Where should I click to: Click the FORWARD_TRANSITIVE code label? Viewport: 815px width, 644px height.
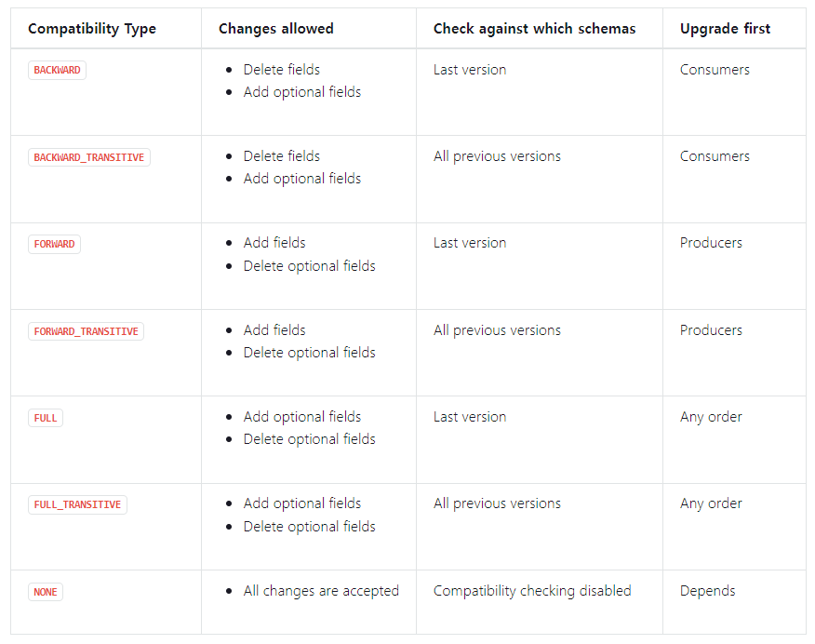click(86, 331)
